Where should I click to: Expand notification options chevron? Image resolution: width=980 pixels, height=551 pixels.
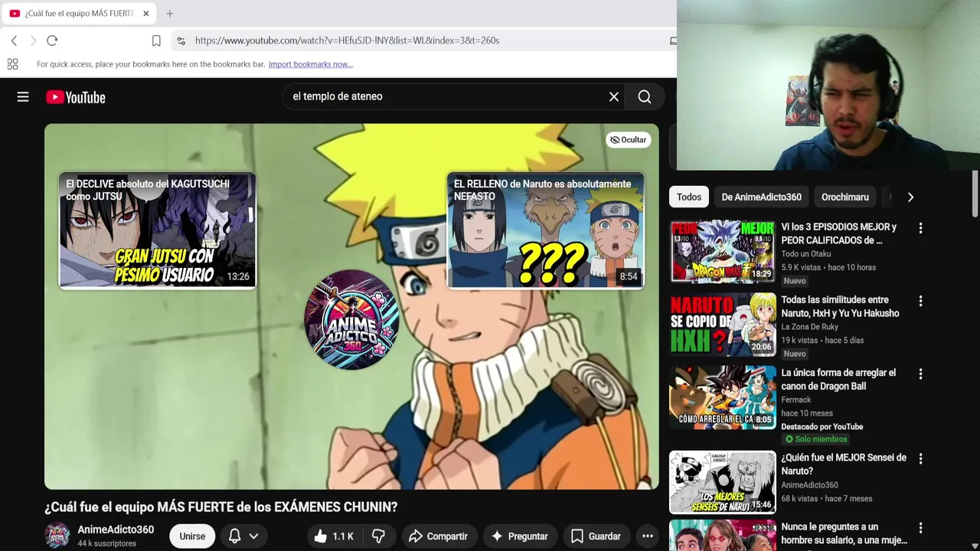pos(253,536)
